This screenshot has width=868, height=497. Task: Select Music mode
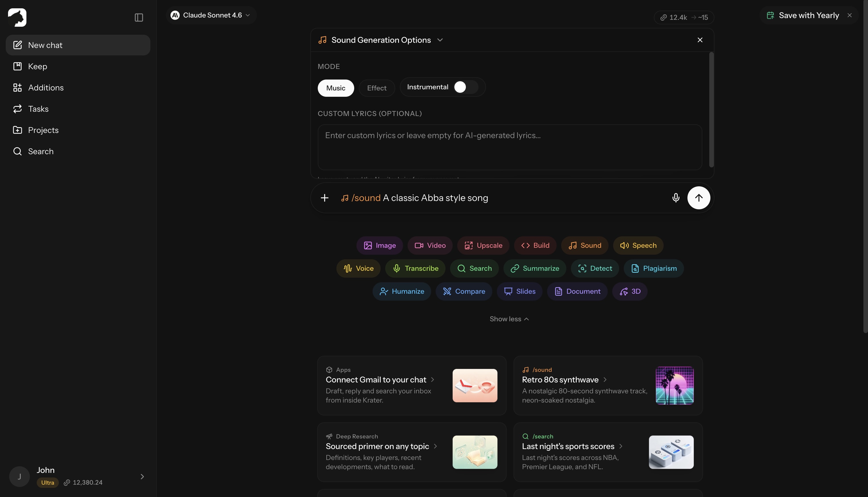pos(336,88)
